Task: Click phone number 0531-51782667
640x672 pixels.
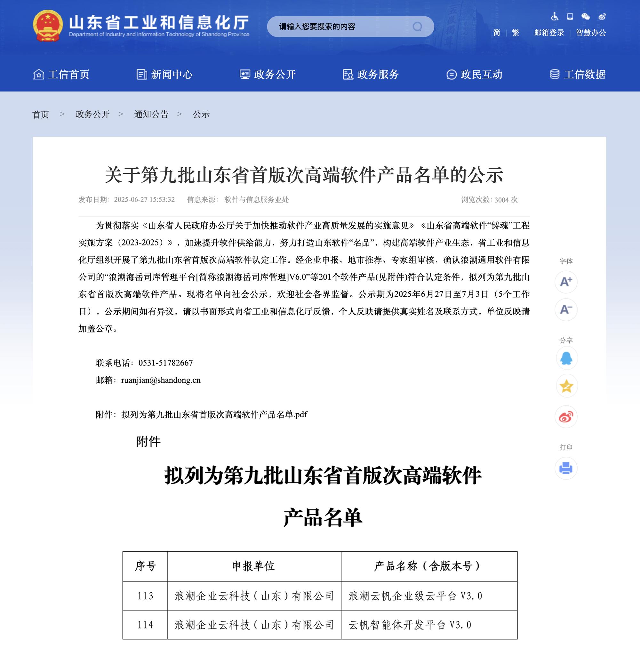Action: tap(165, 363)
